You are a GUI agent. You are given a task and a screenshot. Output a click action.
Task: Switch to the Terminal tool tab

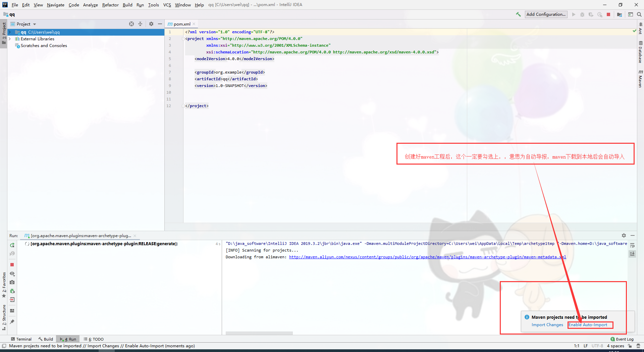coord(21,339)
